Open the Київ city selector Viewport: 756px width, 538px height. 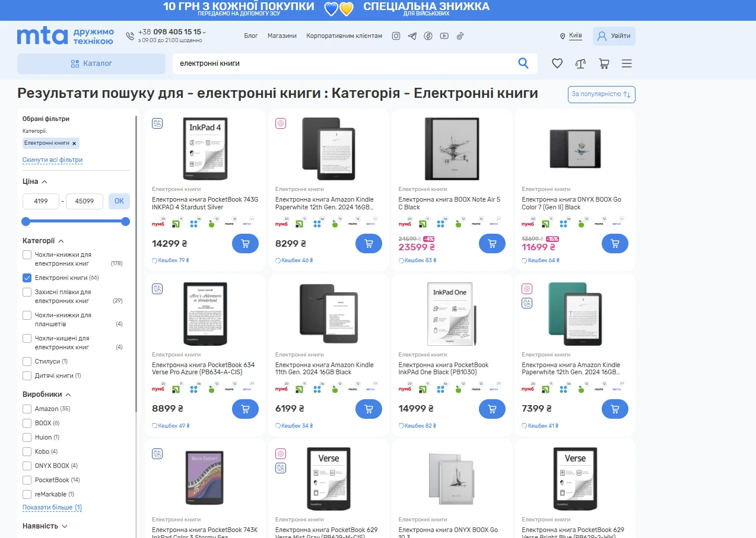pos(576,36)
